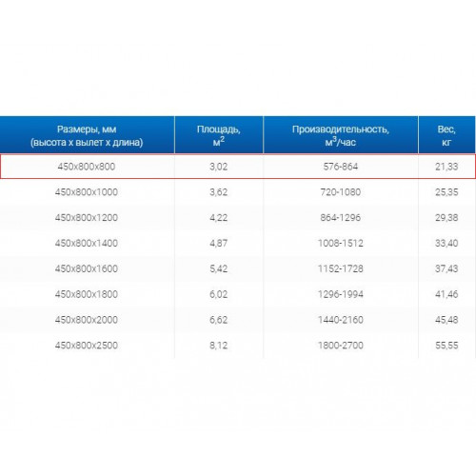
Task: Click the performance value 1152-1728
Action: [341, 268]
